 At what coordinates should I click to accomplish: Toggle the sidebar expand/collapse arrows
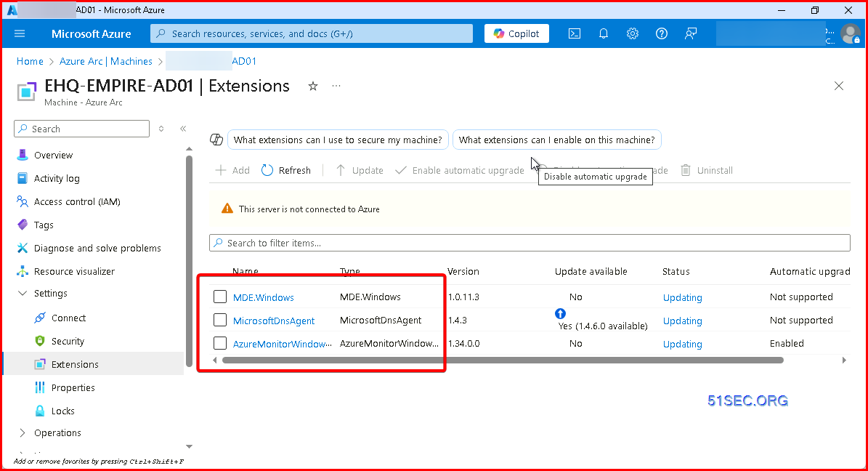pyautogui.click(x=161, y=129)
